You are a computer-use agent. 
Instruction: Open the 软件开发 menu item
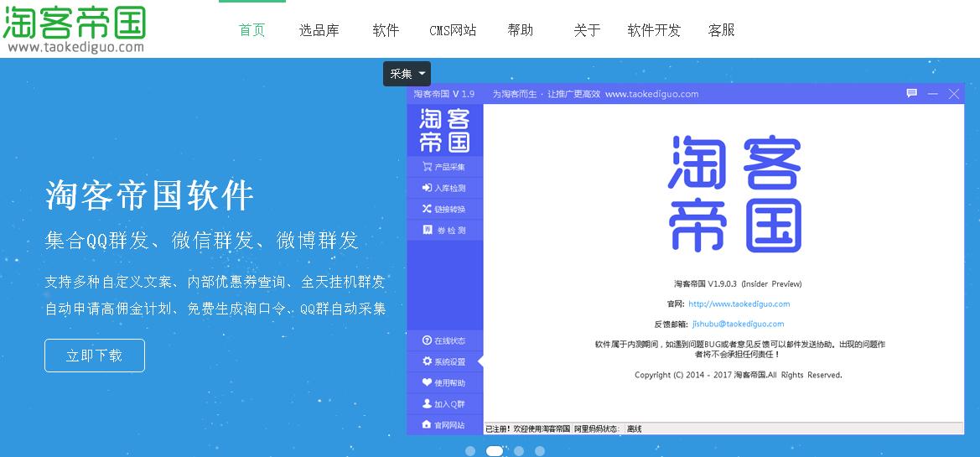point(654,30)
